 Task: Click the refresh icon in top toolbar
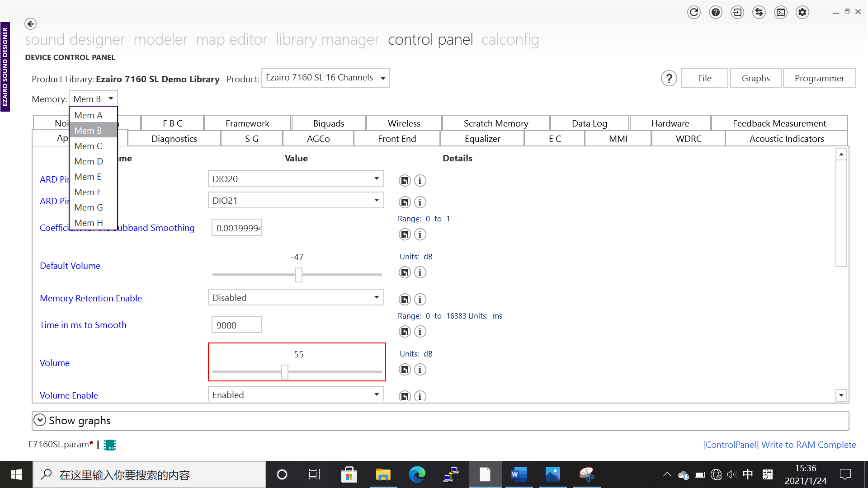pyautogui.click(x=693, y=12)
